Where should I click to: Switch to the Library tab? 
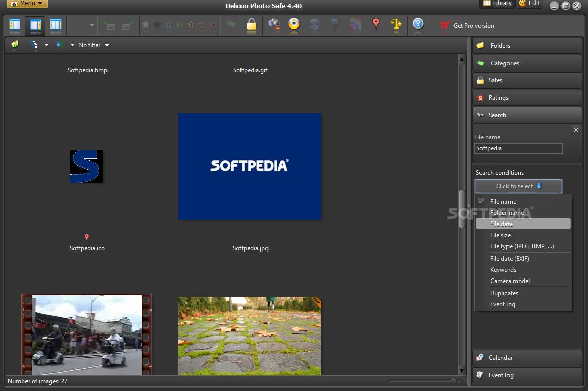[x=497, y=4]
